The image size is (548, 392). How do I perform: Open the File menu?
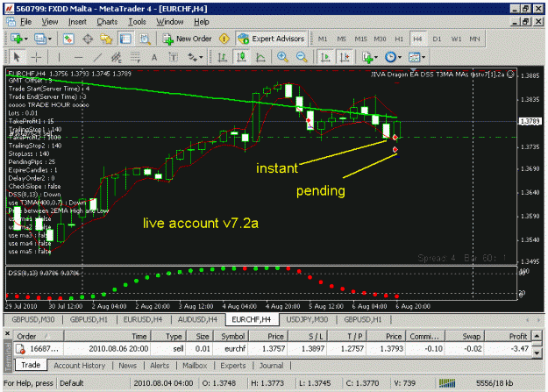25,22
